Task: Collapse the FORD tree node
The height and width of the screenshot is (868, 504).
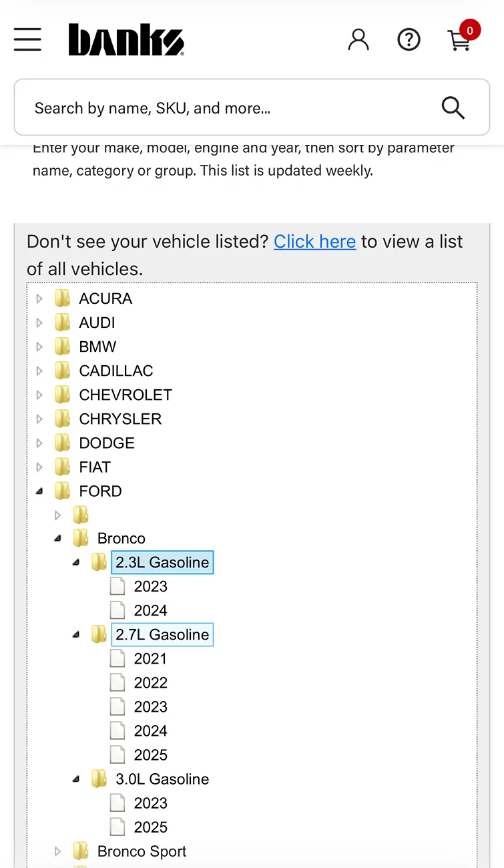Action: tap(39, 491)
